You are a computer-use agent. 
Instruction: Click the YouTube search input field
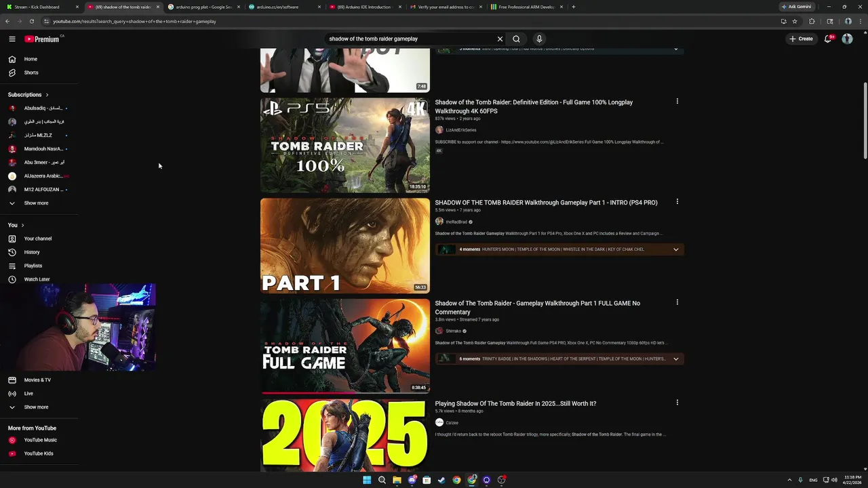[410, 39]
